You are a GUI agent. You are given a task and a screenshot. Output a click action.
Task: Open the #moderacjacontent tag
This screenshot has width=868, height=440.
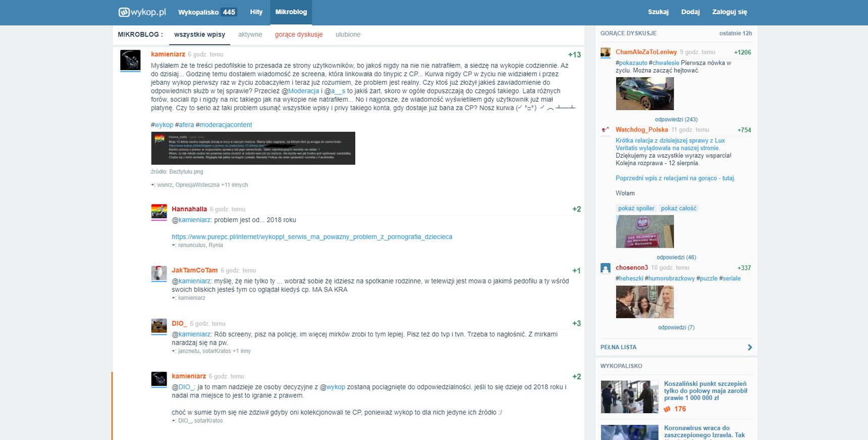(224, 125)
